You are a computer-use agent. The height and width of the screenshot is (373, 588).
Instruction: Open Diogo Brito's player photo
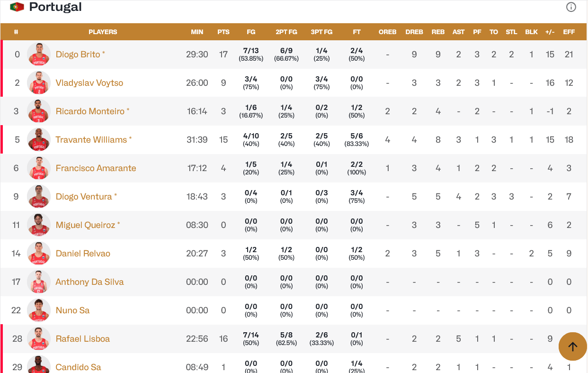(39, 55)
